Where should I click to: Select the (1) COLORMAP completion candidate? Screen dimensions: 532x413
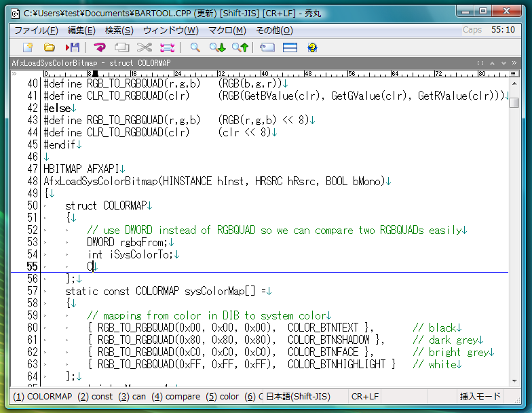42,397
